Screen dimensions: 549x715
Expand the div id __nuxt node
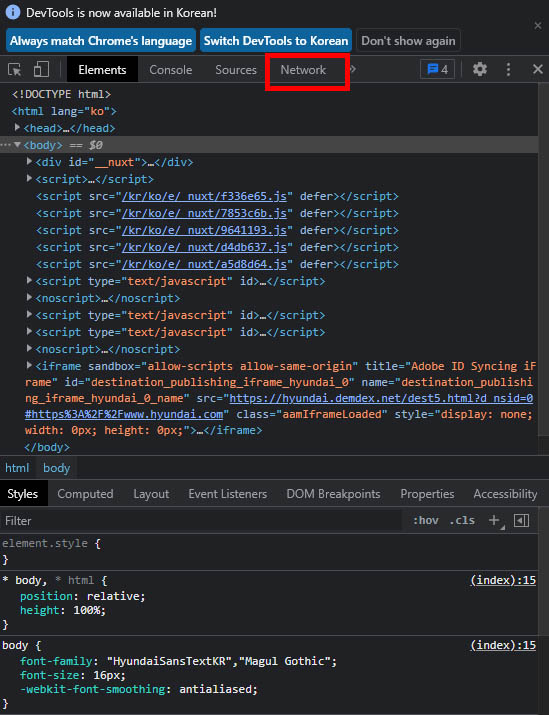point(30,161)
